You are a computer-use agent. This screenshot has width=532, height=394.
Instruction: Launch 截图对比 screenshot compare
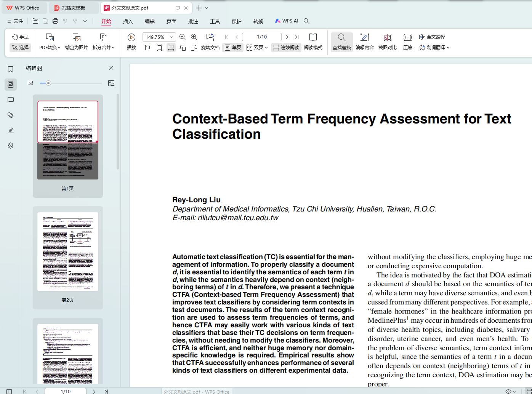pyautogui.click(x=388, y=42)
